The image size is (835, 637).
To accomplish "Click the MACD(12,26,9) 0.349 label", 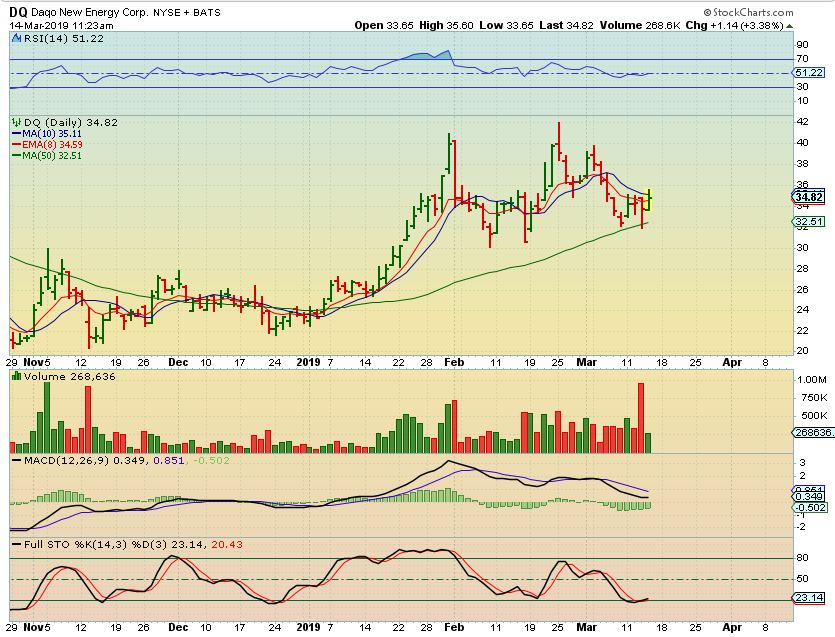I will 84,461.
